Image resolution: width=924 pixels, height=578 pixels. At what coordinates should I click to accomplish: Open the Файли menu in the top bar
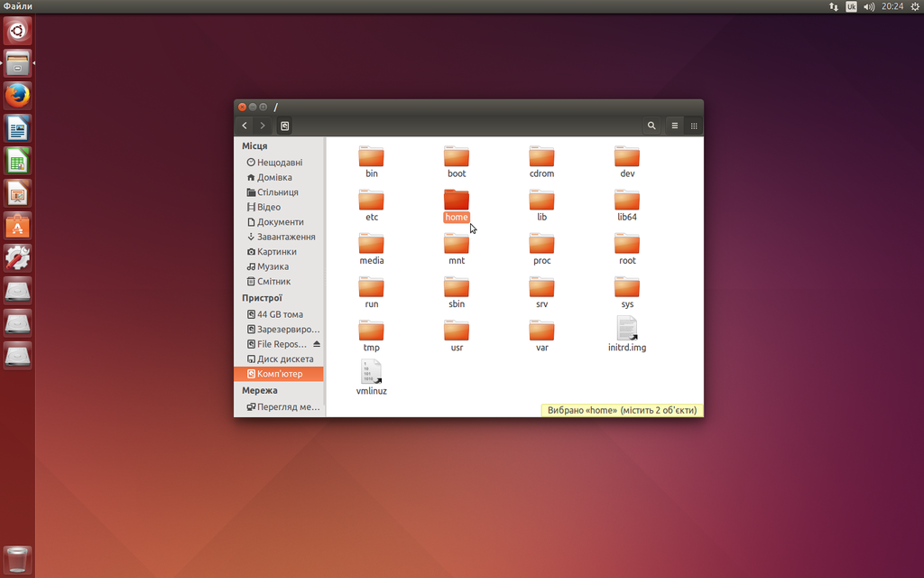tap(18, 6)
